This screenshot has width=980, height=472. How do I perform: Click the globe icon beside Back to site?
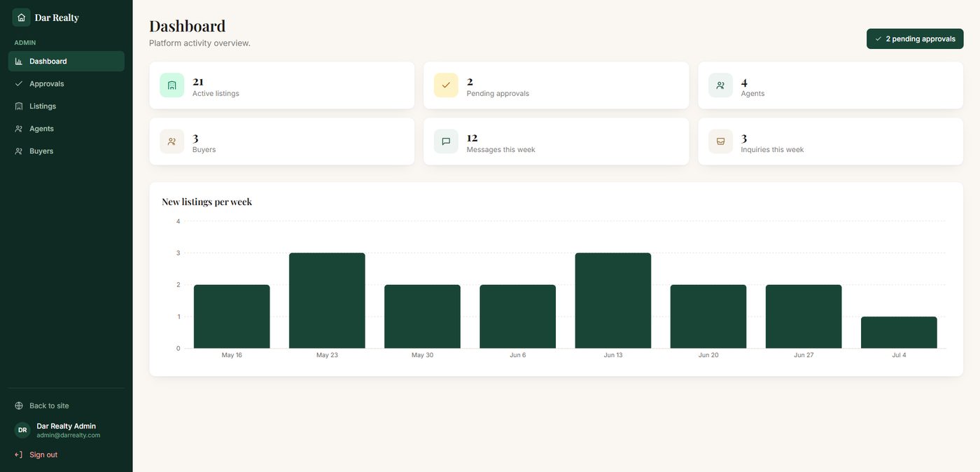[x=19, y=406]
